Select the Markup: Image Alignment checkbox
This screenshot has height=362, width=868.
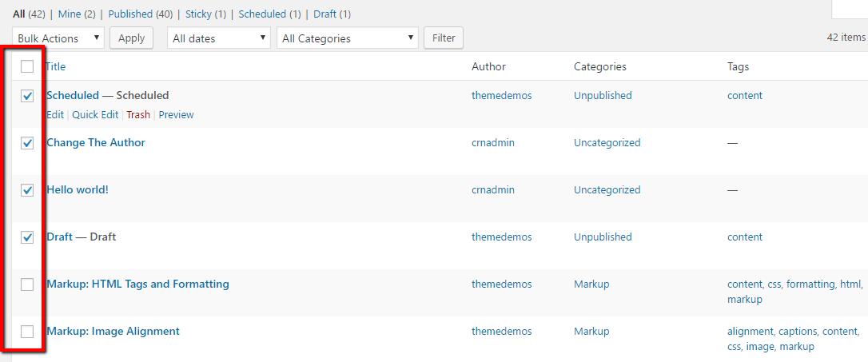[27, 332]
